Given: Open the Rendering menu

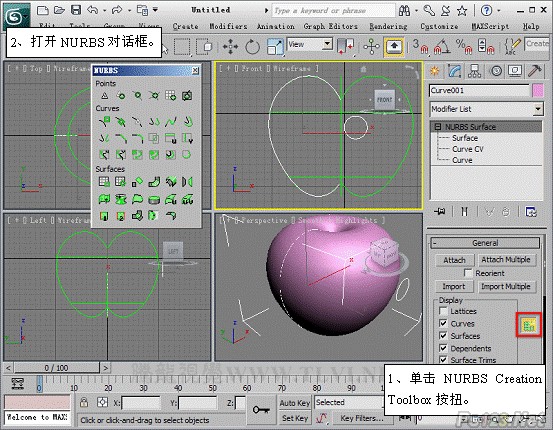Looking at the screenshot, I should [x=388, y=26].
